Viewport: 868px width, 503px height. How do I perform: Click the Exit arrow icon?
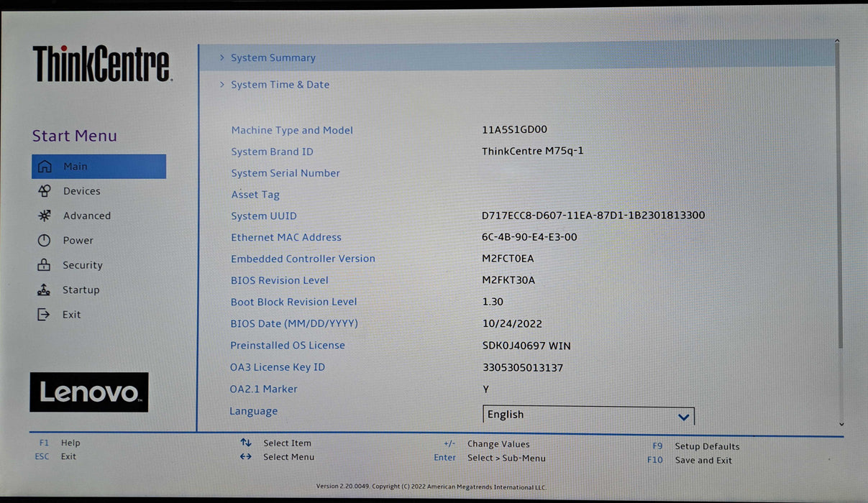[45, 315]
